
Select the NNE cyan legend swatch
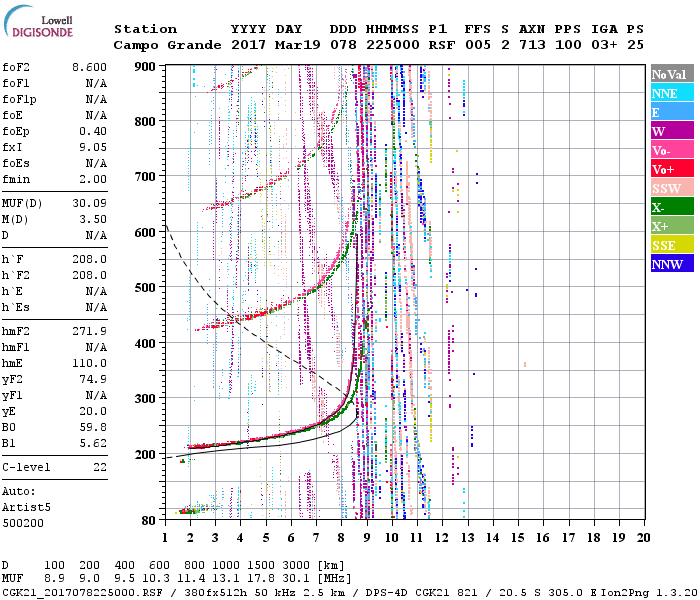(x=672, y=93)
